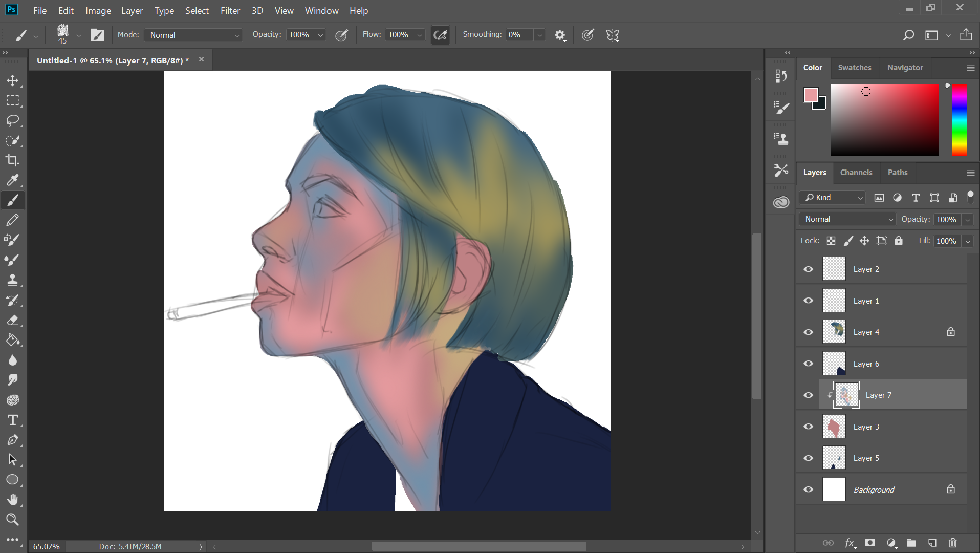Create a new layer with the icon
Viewport: 980px width, 553px height.
point(932,543)
